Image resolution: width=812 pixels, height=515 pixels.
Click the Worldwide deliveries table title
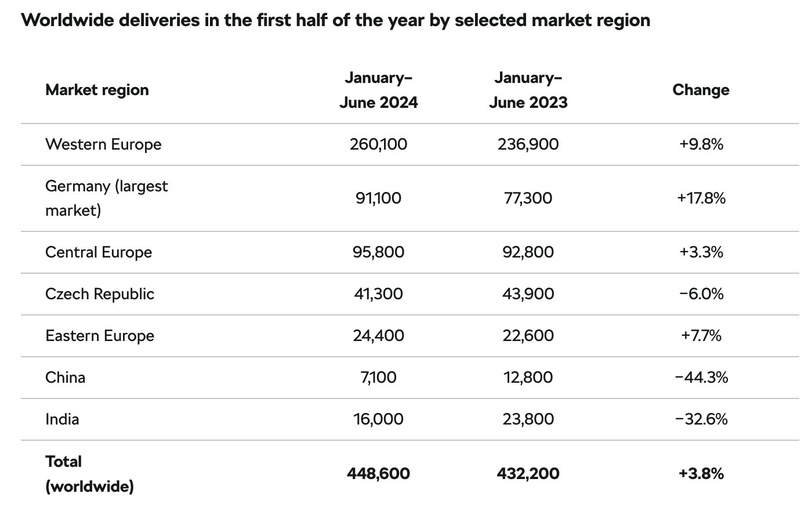[x=336, y=20]
